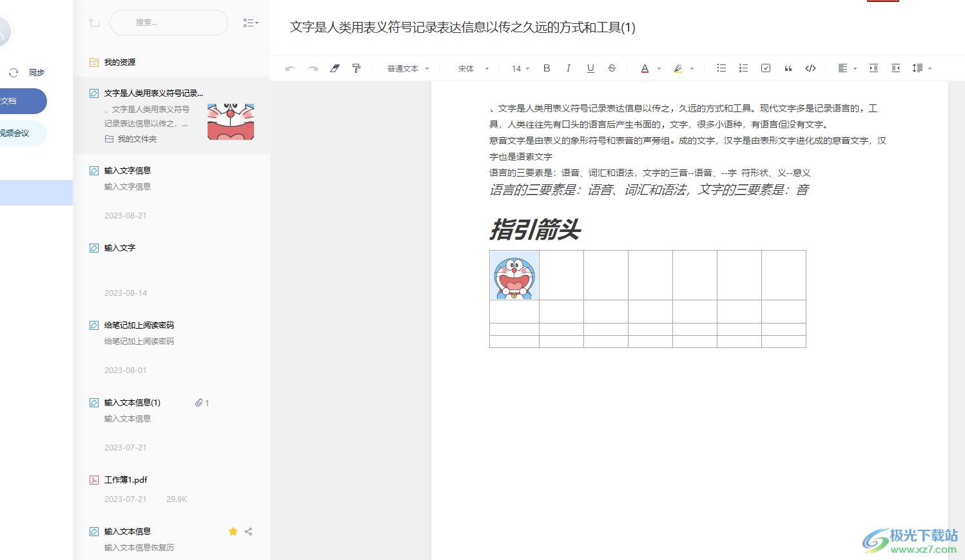Open the 给笔记加上阅读密码 note
The image size is (965, 560).
click(139, 325)
